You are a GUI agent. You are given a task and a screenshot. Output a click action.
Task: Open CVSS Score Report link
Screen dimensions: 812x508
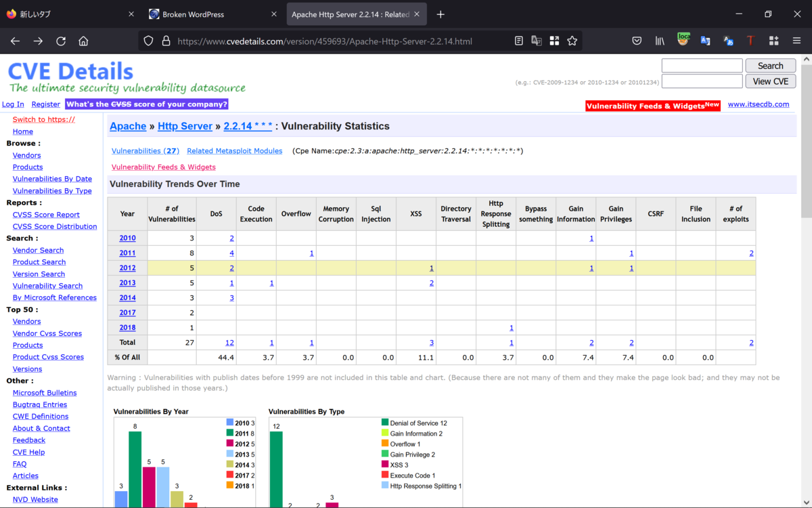click(46, 215)
